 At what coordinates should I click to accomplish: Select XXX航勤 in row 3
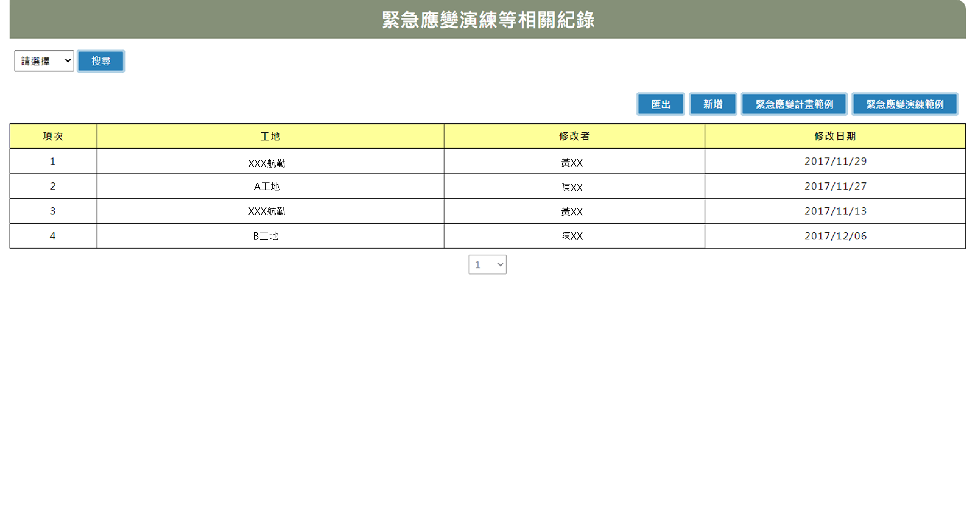267,211
